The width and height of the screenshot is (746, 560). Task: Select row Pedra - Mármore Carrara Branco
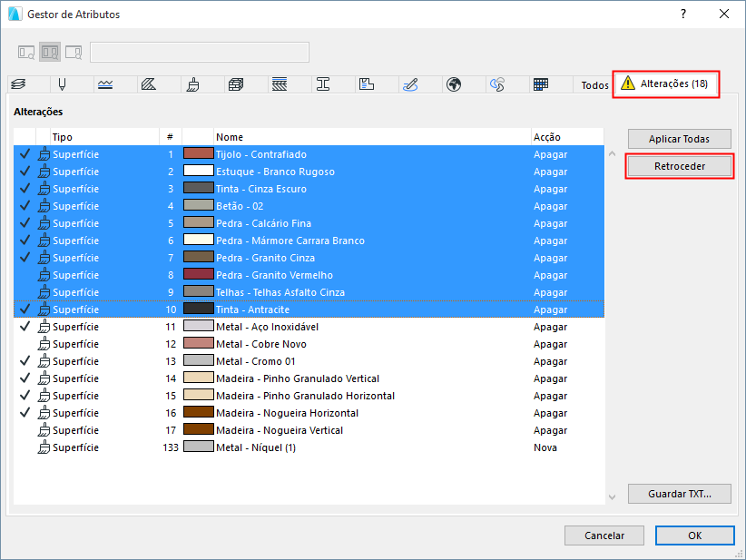[309, 241]
